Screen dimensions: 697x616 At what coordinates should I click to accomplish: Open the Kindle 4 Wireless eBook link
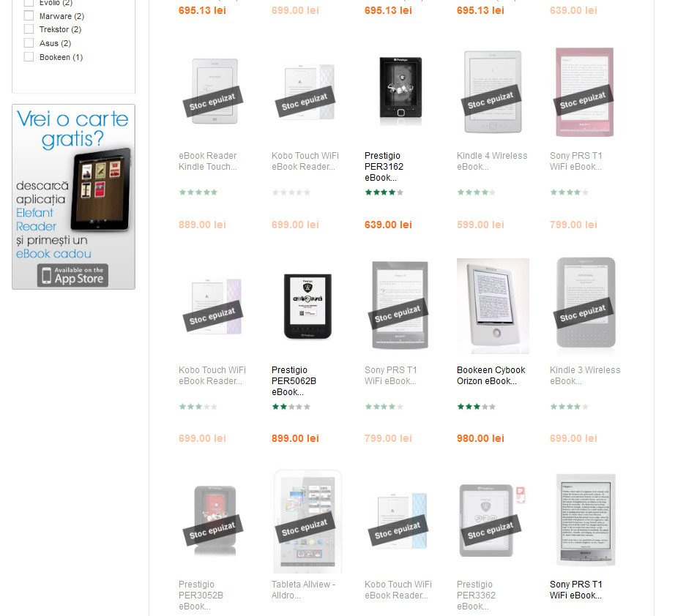pos(492,161)
